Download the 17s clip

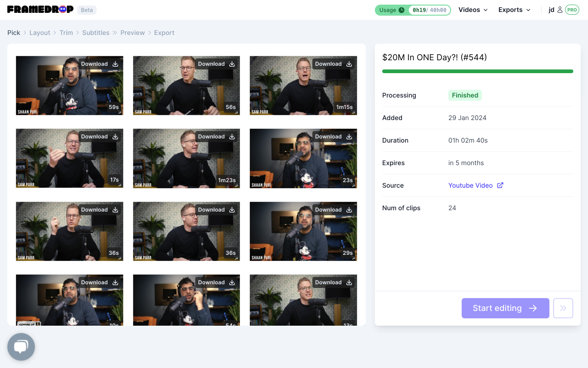click(100, 137)
